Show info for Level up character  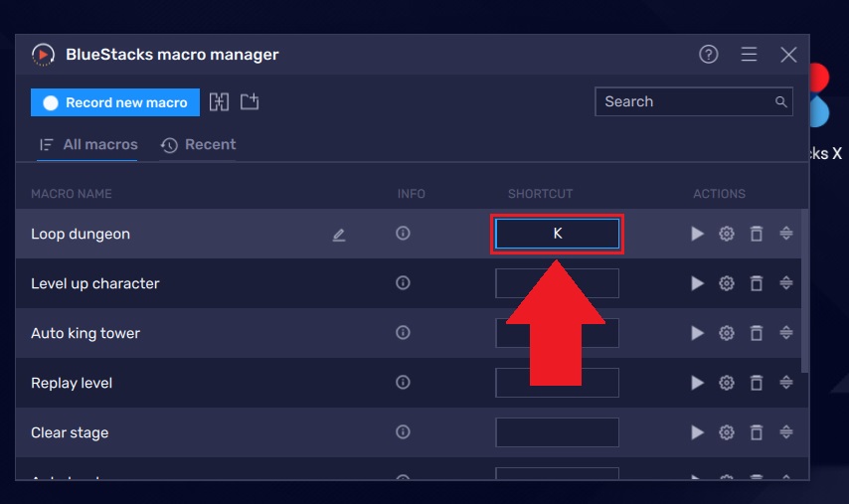click(x=403, y=283)
